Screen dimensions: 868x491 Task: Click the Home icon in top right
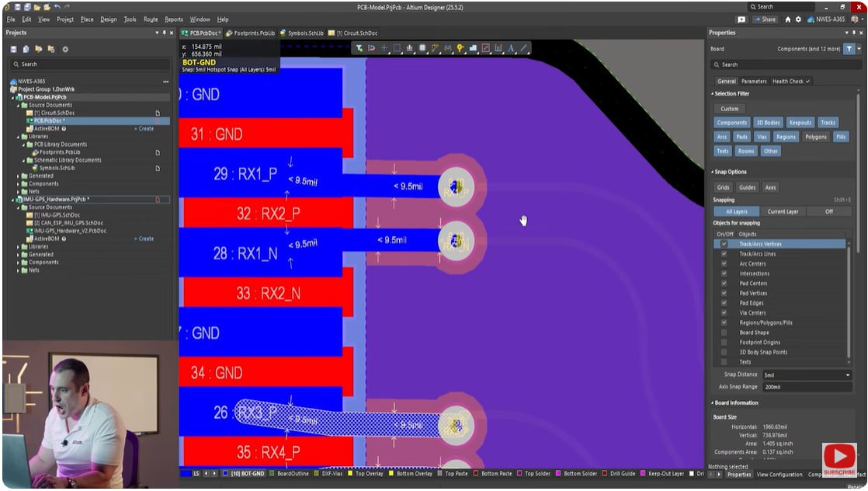[788, 19]
